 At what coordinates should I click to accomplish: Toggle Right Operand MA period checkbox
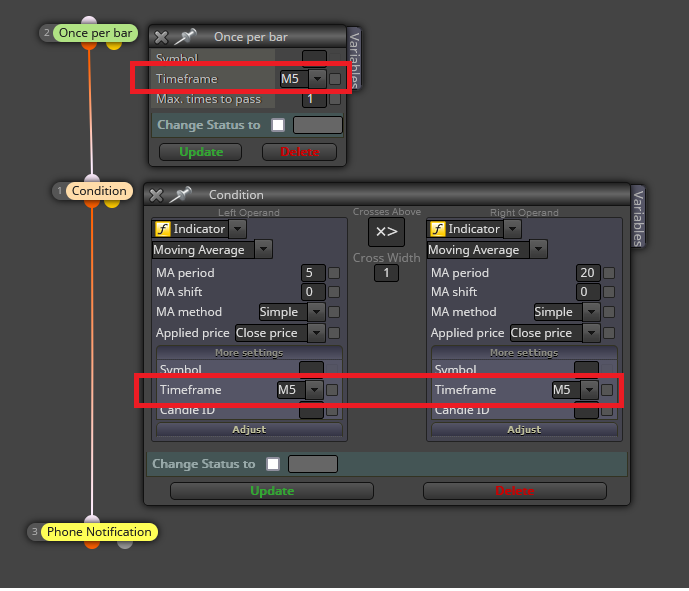point(609,273)
